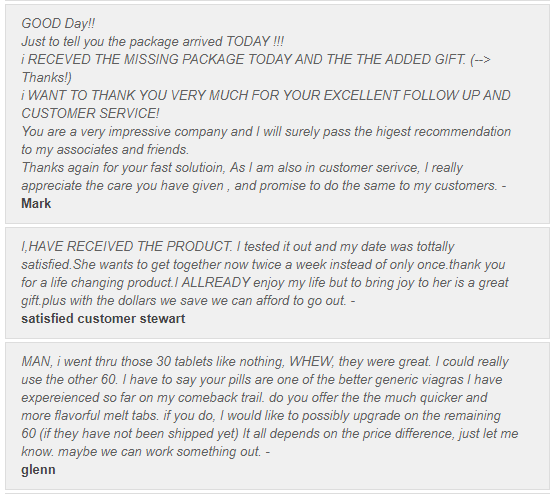The image size is (554, 494).
Task: Click the "maybe we can work something out" line
Action: 145,452
